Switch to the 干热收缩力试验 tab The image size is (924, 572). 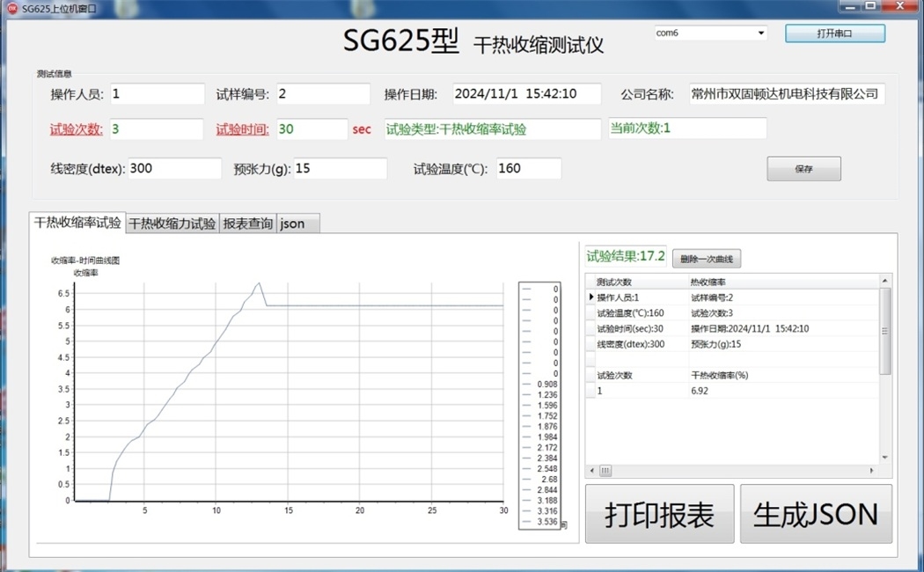pos(172,224)
